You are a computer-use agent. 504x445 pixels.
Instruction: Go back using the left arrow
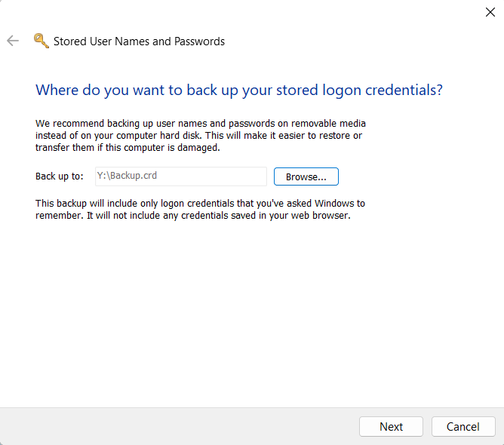(x=13, y=41)
